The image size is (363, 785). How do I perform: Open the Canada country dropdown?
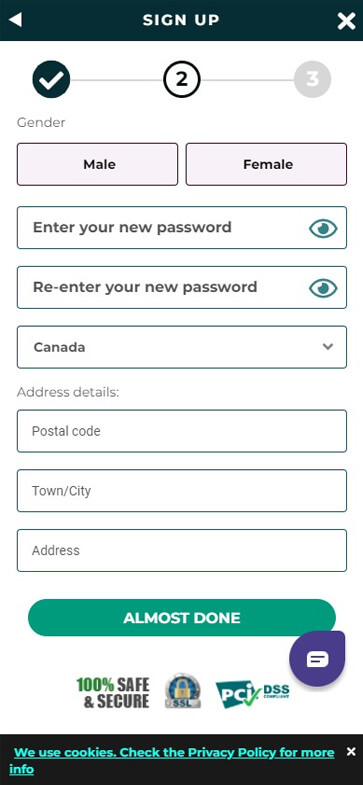click(x=182, y=347)
